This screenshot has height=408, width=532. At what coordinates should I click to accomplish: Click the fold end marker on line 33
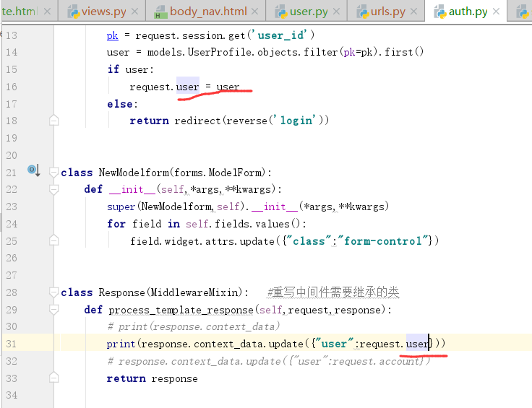(x=53, y=378)
